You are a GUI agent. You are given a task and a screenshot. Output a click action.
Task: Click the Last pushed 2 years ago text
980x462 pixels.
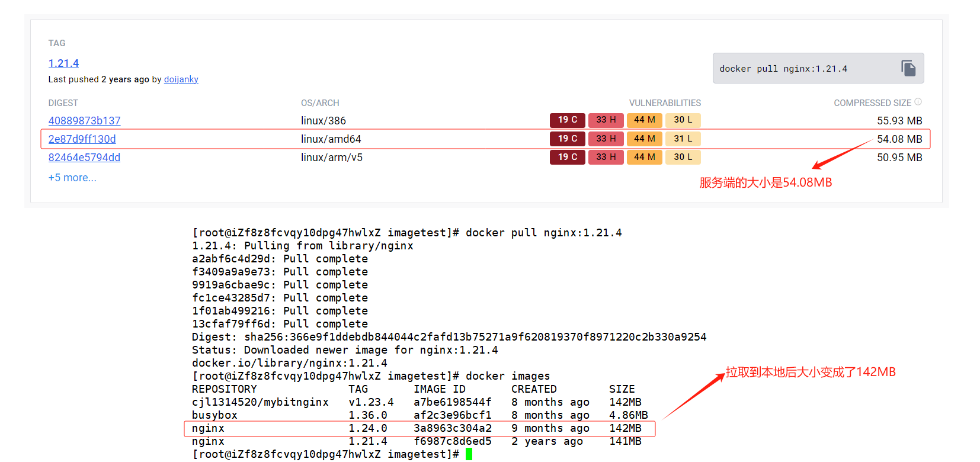99,79
